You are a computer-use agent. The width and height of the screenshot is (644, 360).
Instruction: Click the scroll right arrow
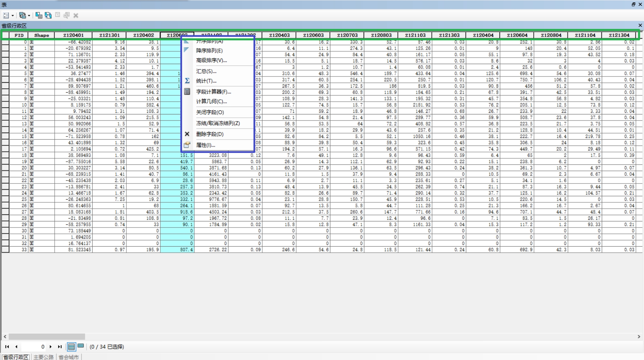[x=639, y=337]
